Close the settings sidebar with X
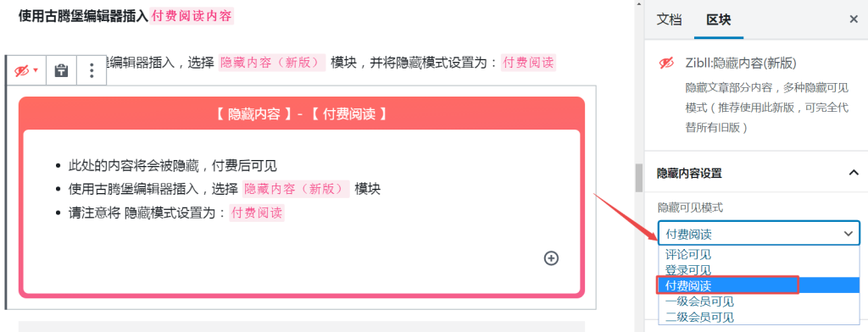The image size is (868, 332). 854,19
